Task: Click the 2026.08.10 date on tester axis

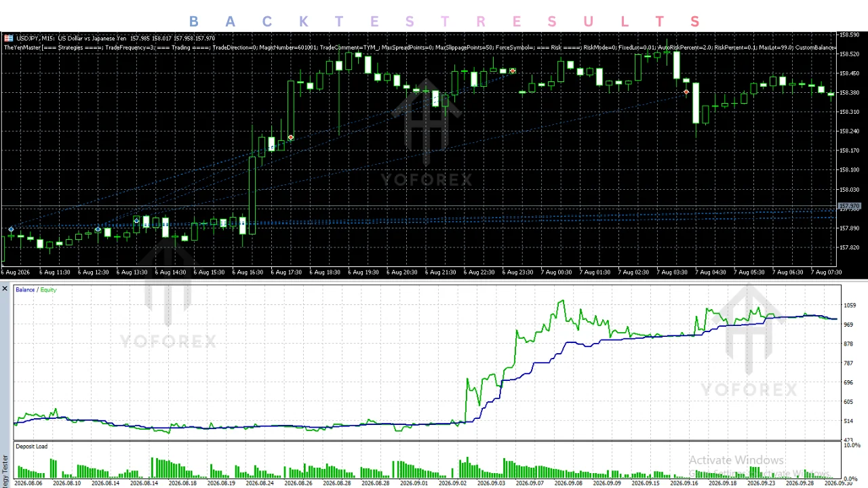Action: pyautogui.click(x=67, y=483)
